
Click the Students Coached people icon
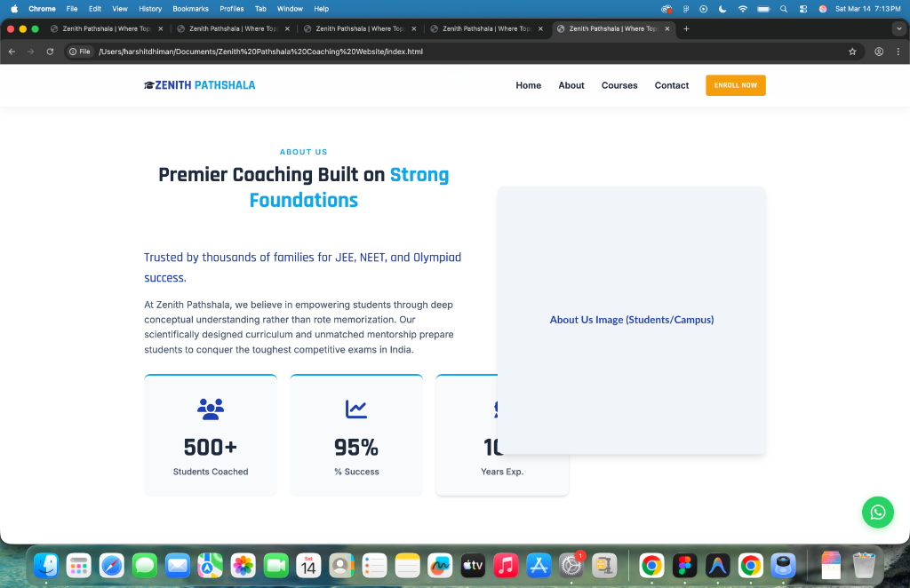click(x=211, y=409)
